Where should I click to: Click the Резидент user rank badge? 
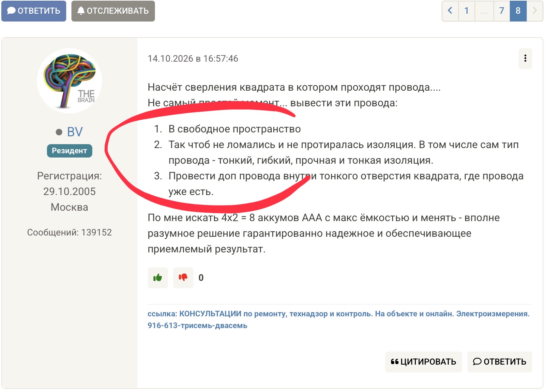(x=69, y=151)
